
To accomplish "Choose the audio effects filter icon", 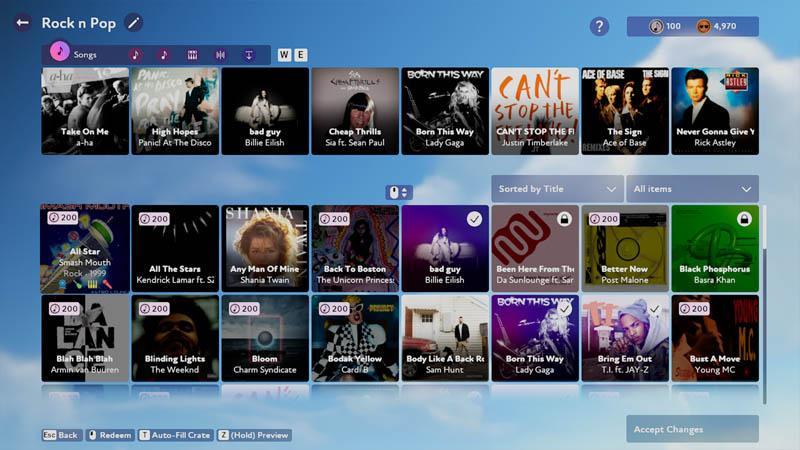I will 220,55.
